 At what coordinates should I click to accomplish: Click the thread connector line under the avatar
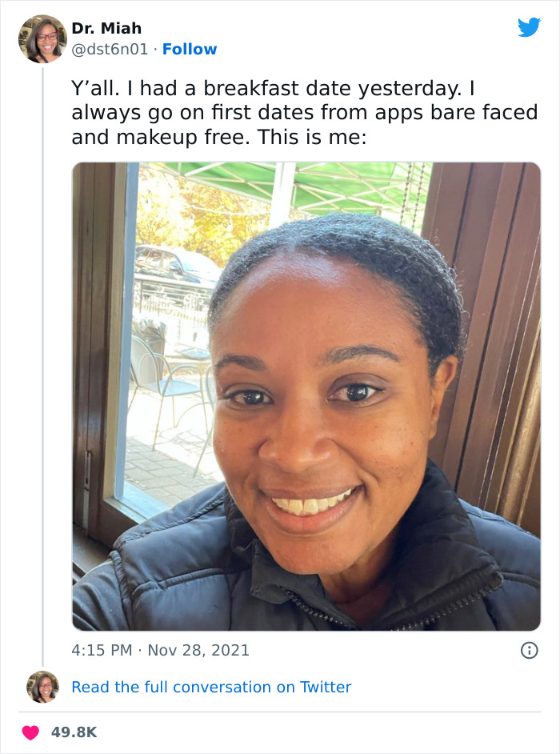click(44, 360)
